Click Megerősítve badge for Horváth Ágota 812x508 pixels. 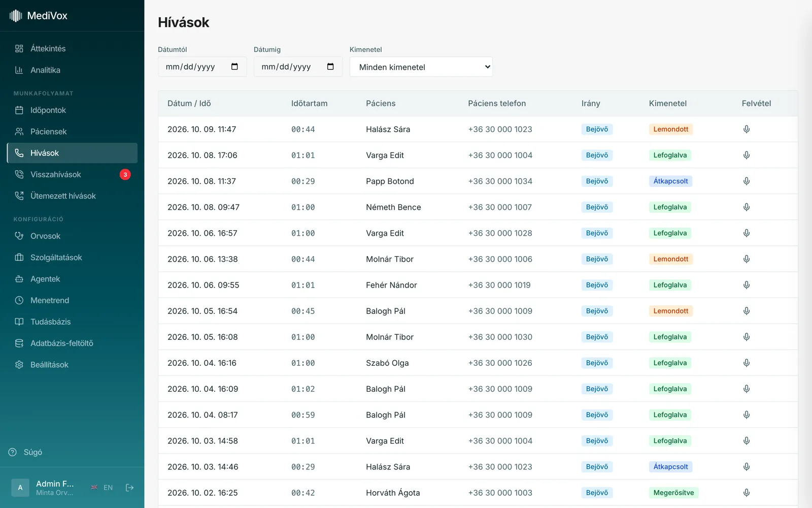(673, 493)
